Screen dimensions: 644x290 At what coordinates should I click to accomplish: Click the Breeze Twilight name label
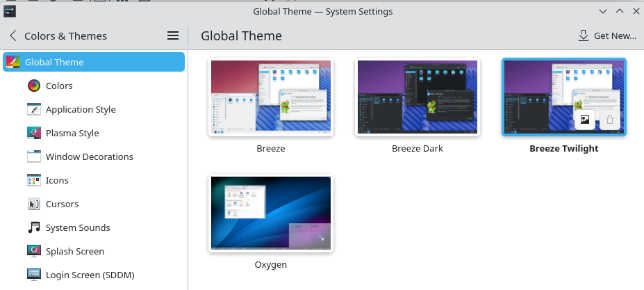tap(564, 149)
